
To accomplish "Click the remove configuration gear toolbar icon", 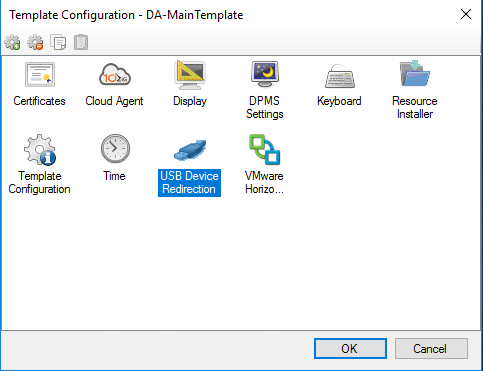I will tap(35, 42).
